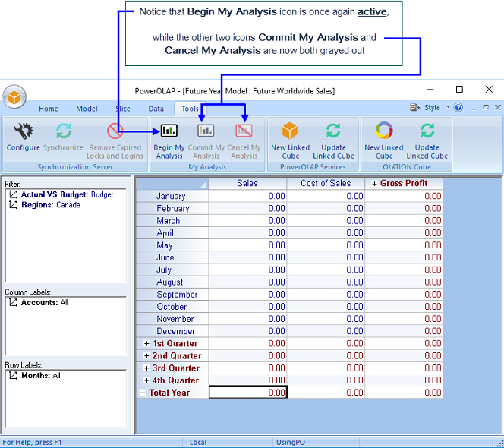Select the April Sales cell
Image resolution: width=504 pixels, height=448 pixels.
[247, 233]
